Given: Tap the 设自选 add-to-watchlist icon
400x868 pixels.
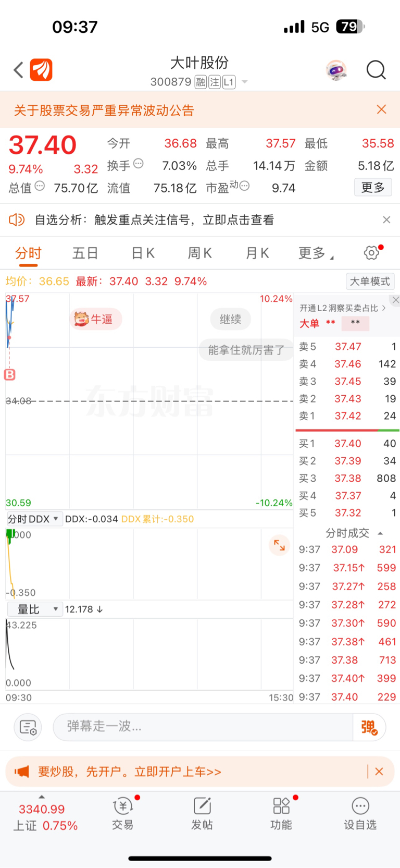Looking at the screenshot, I should (x=360, y=813).
